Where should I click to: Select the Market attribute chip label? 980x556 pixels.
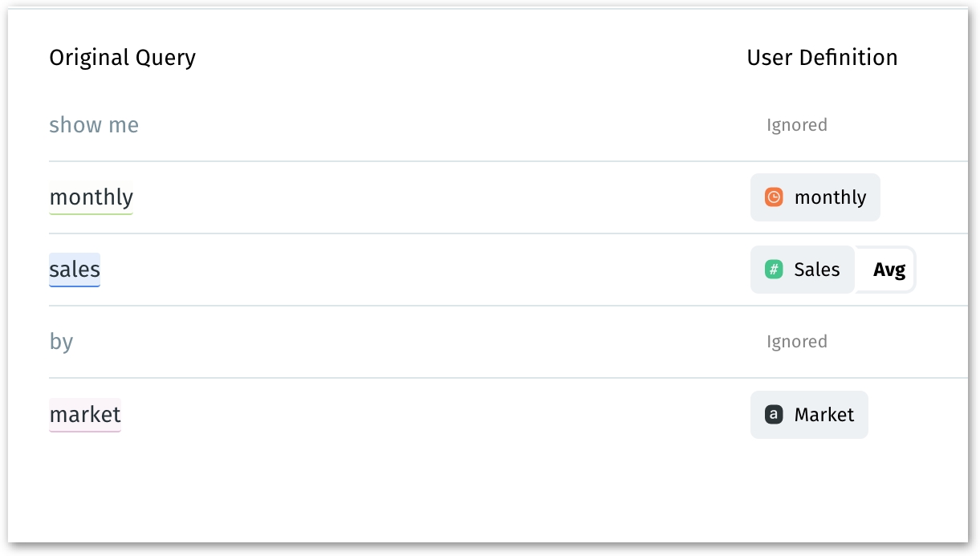pyautogui.click(x=823, y=415)
